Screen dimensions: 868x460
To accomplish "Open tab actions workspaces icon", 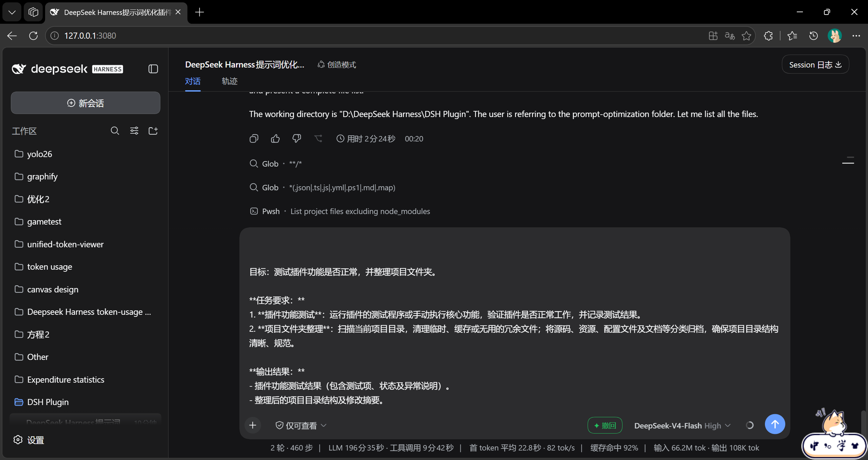I will pyautogui.click(x=33, y=12).
